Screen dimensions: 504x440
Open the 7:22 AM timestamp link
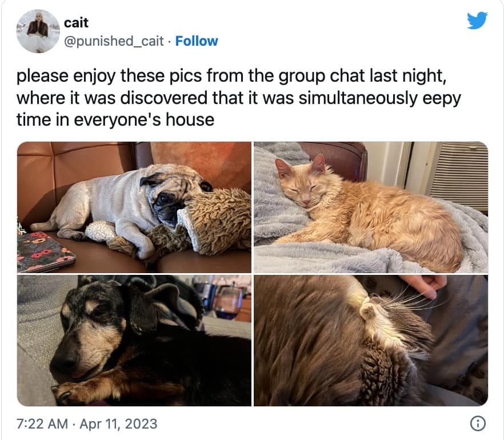(x=42, y=423)
